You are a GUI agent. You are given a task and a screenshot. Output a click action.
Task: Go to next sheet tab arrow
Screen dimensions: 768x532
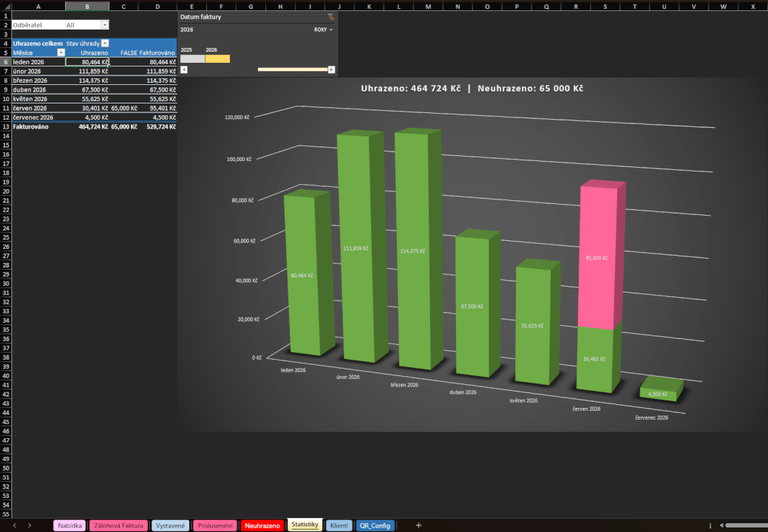[x=30, y=525]
